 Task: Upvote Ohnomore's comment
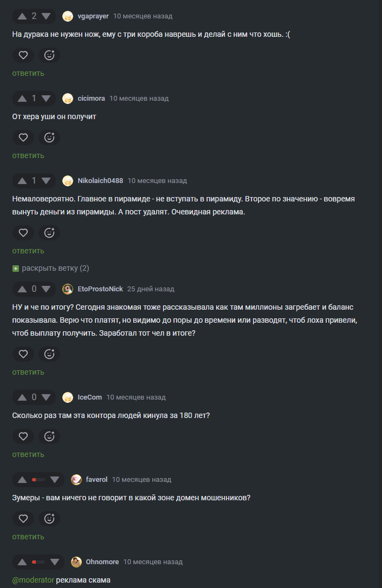click(x=22, y=562)
